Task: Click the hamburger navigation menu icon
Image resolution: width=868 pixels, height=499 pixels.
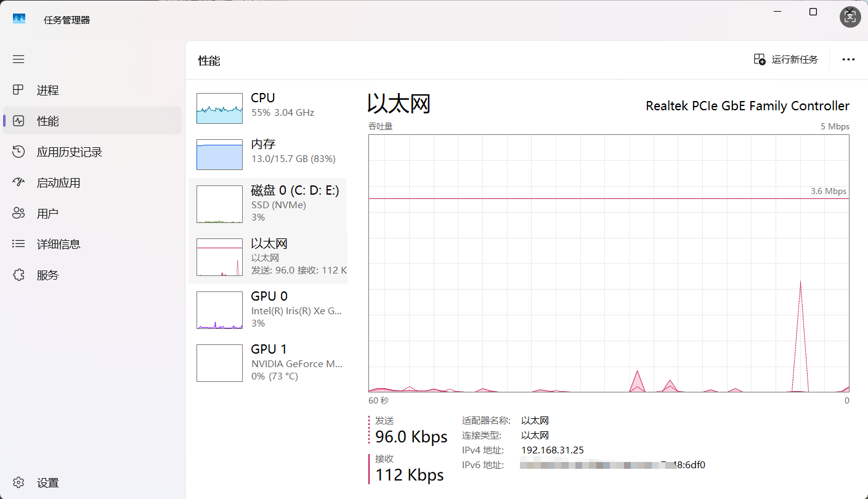Action: [18, 59]
